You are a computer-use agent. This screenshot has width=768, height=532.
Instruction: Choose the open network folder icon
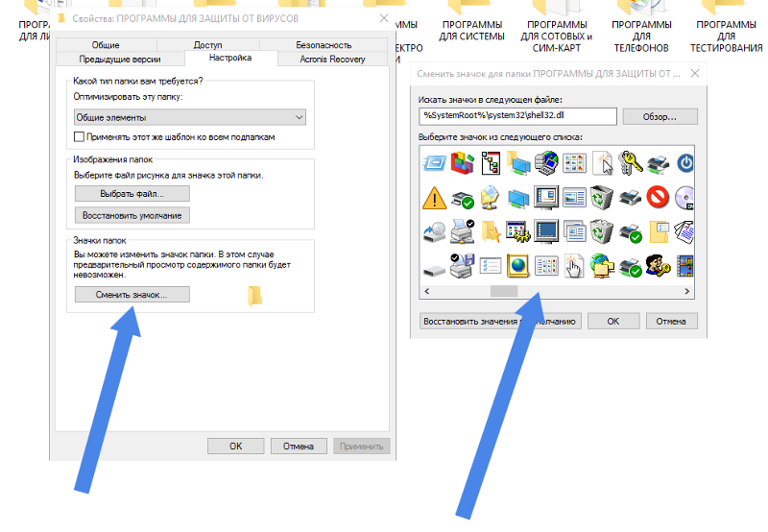[x=491, y=198]
